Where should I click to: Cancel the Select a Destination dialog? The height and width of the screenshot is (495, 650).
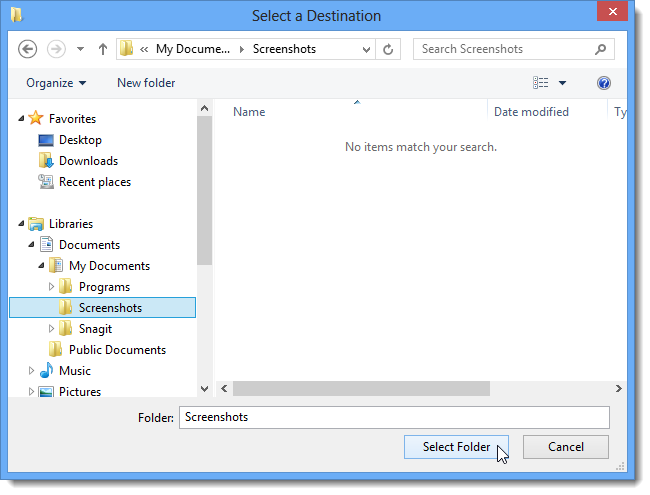566,447
